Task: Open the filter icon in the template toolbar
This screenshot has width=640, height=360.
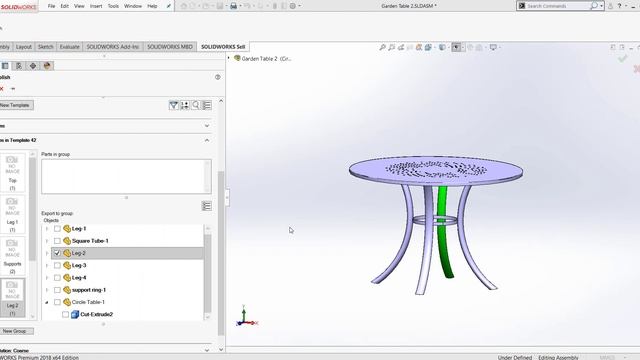Action: 173,105
